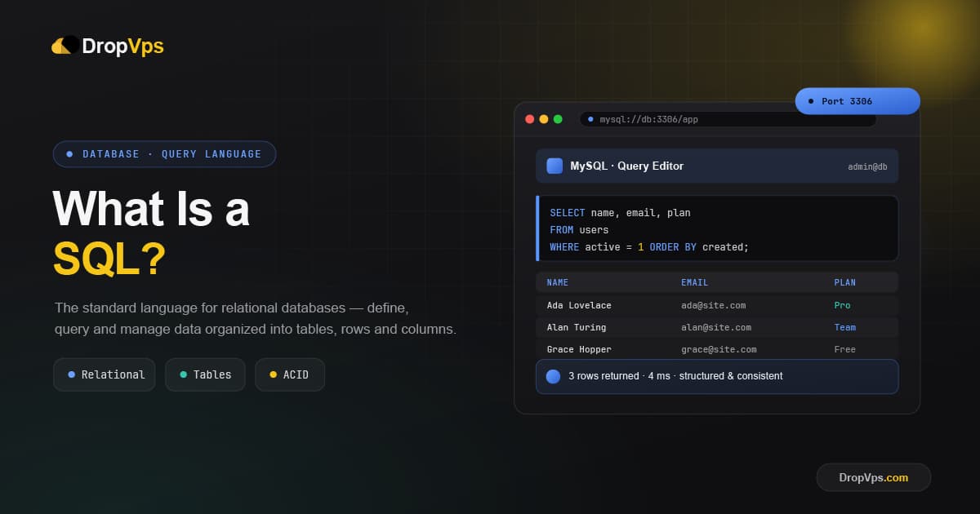The height and width of the screenshot is (514, 980).
Task: Click the Pro plan cell
Action: pyautogui.click(x=842, y=305)
